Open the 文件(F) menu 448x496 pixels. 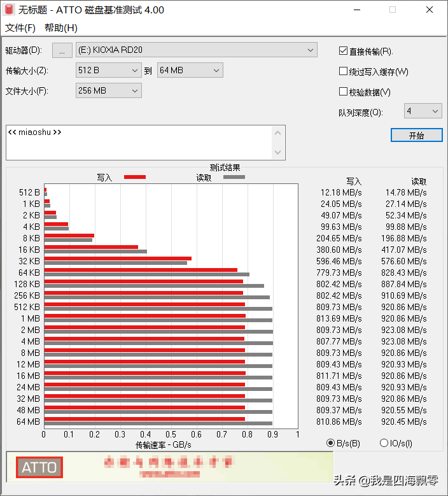click(20, 28)
